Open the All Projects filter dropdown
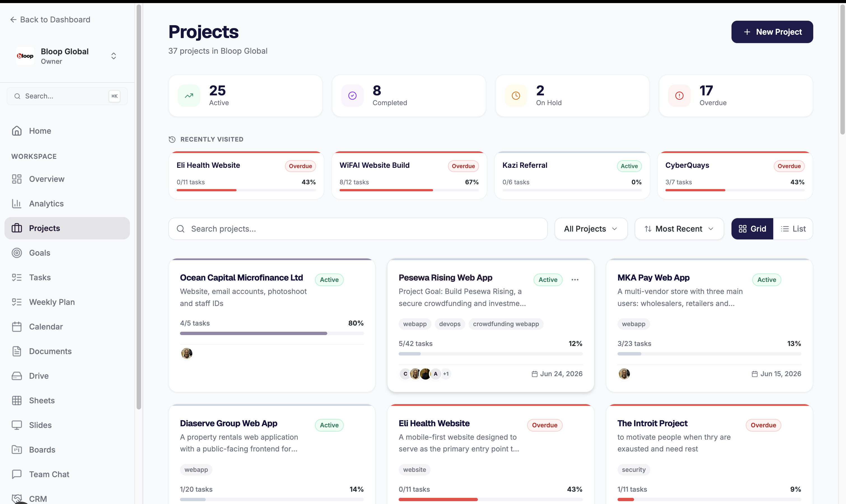This screenshot has height=504, width=846. 591,229
